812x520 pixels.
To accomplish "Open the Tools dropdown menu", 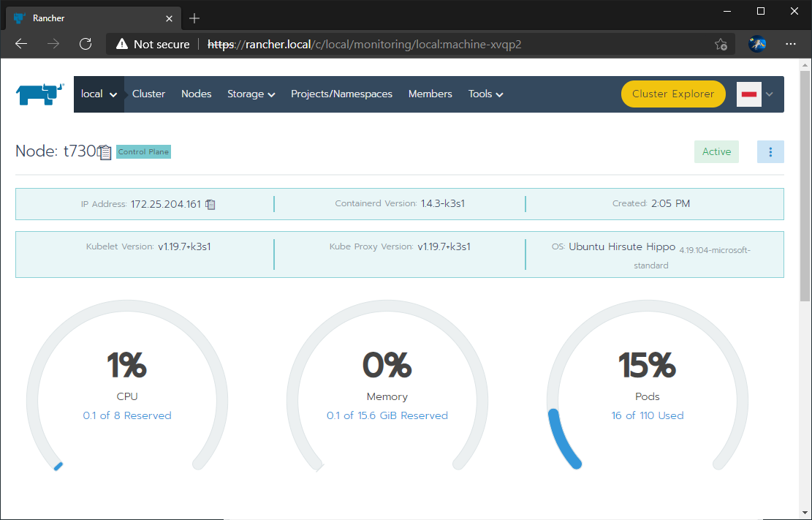I will [x=485, y=94].
